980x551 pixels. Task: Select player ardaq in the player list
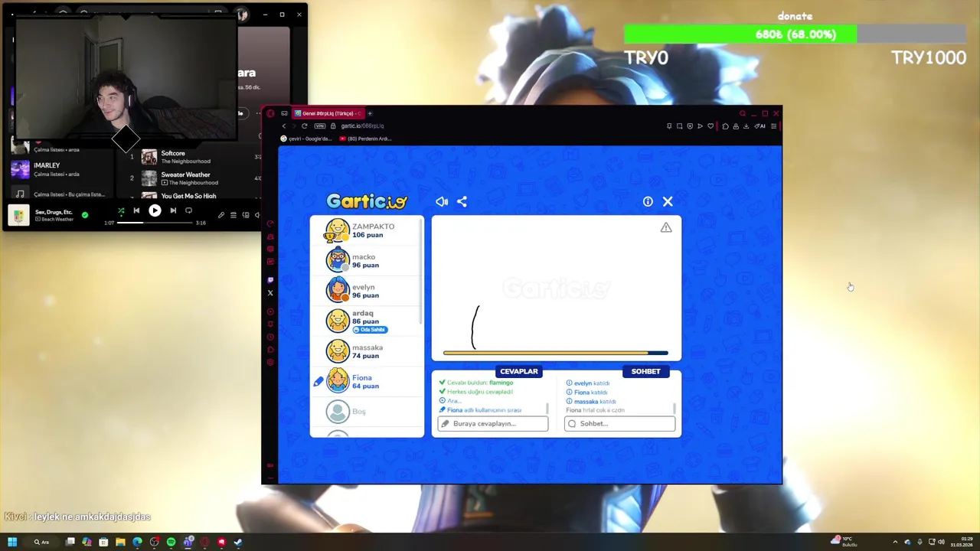[366, 321]
